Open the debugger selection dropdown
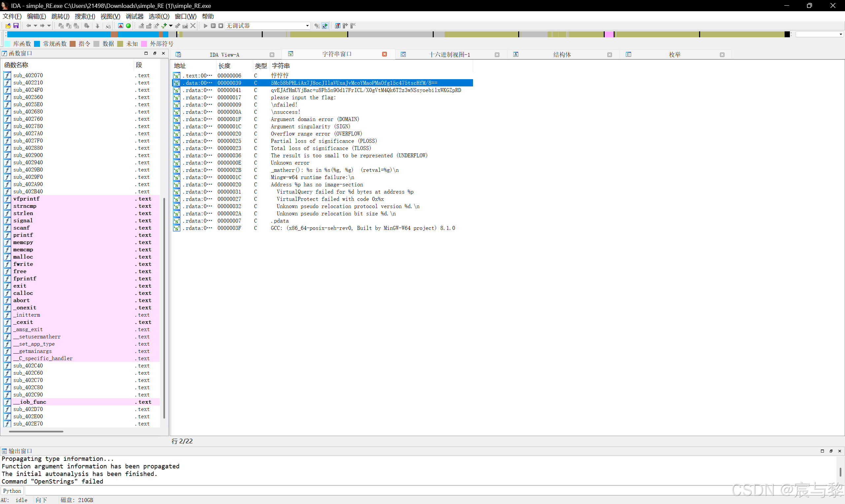845x504 pixels. click(307, 26)
